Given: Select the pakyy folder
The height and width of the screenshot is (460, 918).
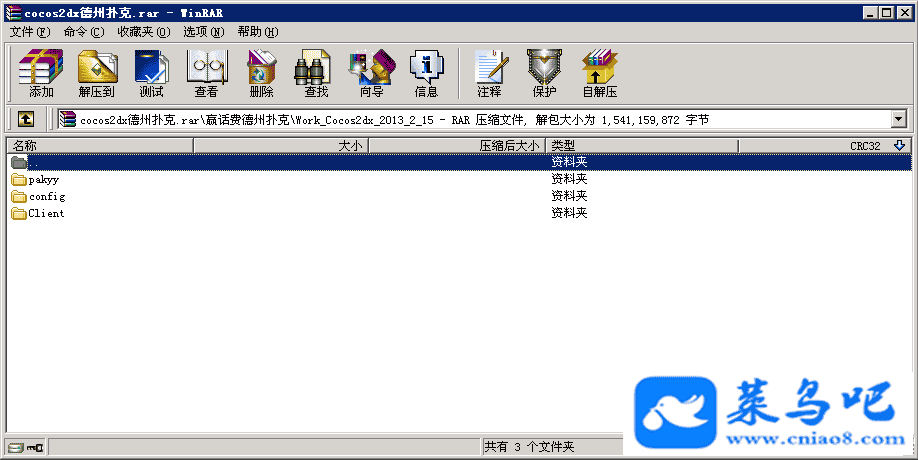Looking at the screenshot, I should 43,179.
